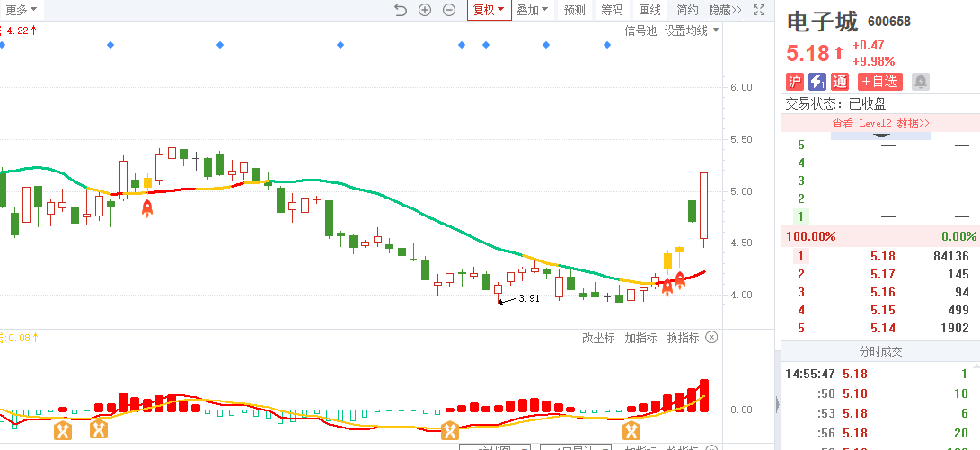The image size is (980, 450).
Task: Open the 复权 adjustment dropdown
Action: (x=489, y=10)
